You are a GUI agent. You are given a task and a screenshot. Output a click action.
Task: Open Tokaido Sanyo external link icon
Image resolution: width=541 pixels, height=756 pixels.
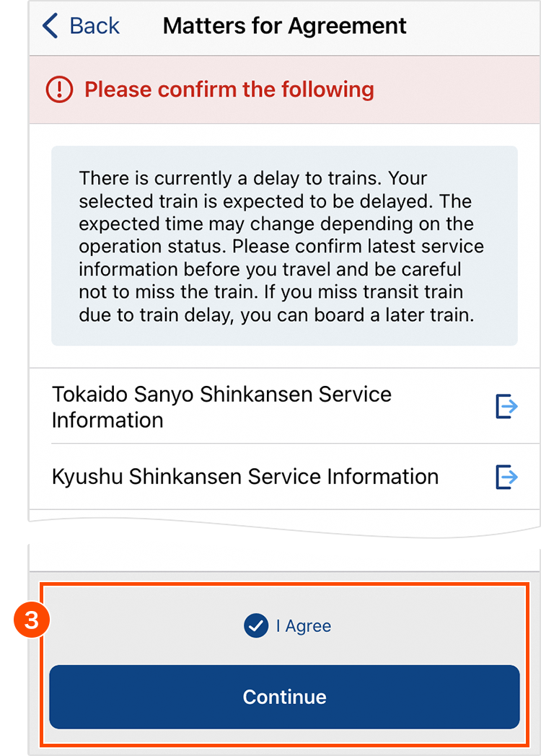click(506, 407)
